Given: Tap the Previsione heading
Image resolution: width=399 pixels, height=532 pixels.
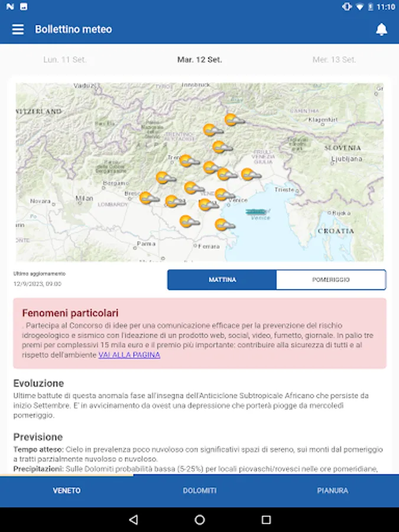Looking at the screenshot, I should point(38,437).
